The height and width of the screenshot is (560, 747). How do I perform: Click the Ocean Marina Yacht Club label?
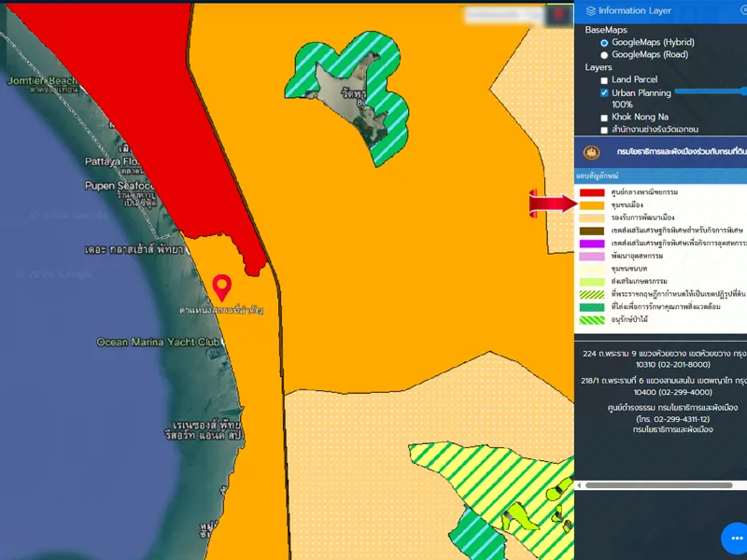[159, 343]
